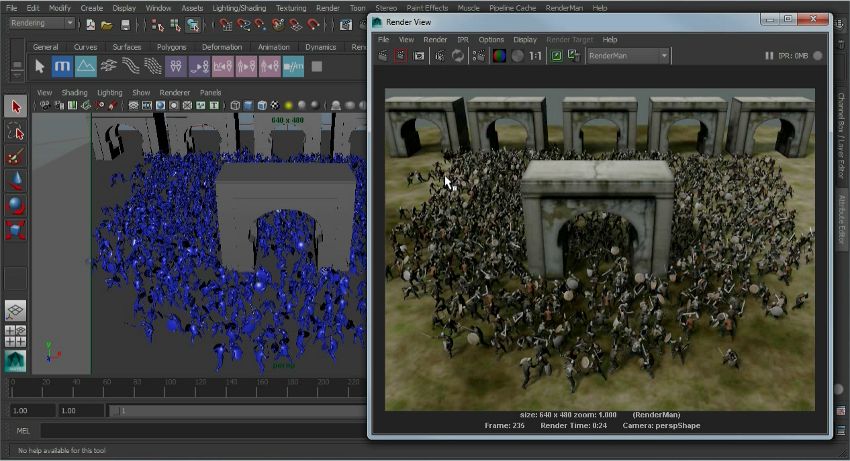Keep image icon in Render View

557,56
